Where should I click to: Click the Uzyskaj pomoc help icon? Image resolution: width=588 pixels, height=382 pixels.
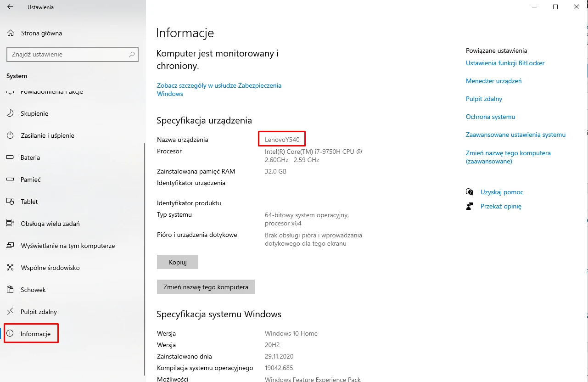[x=470, y=192]
